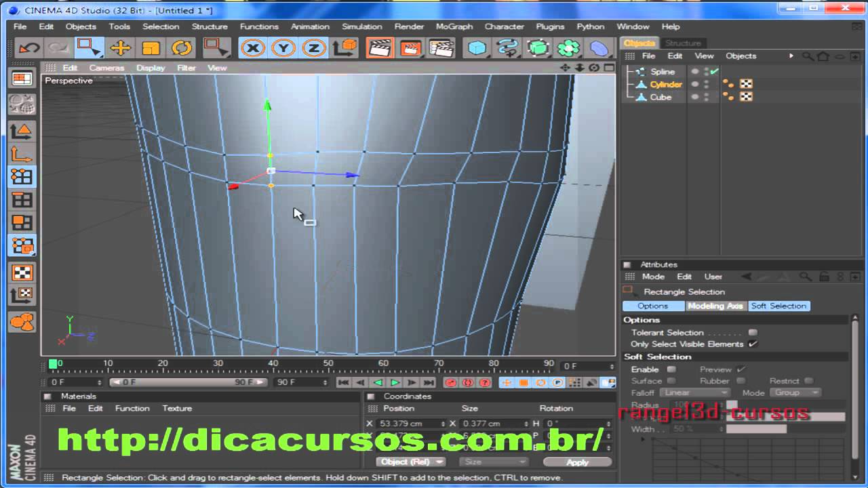Viewport: 868px width, 488px height.
Task: Toggle X axis lock
Action: (254, 48)
